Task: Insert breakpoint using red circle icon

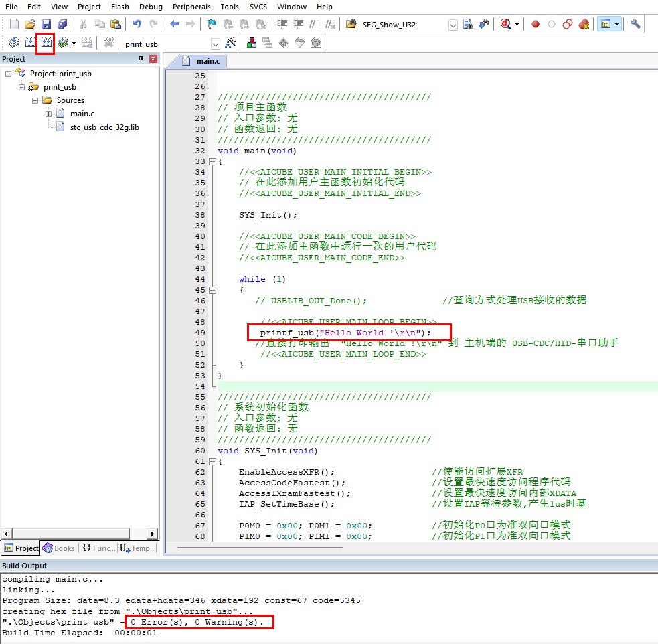Action: [536, 24]
